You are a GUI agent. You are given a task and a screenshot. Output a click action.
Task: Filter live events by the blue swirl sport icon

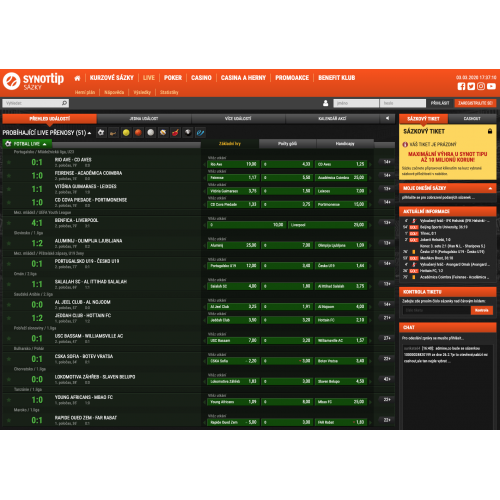(x=200, y=133)
